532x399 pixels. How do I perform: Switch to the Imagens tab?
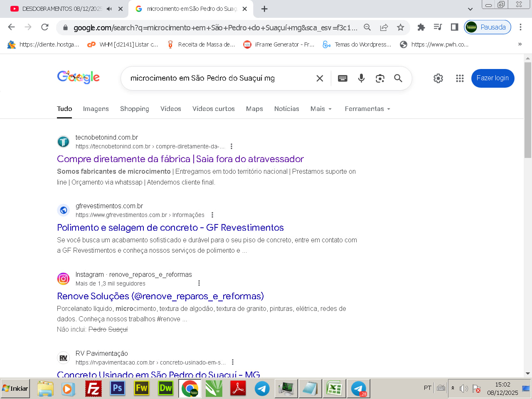[x=96, y=109]
